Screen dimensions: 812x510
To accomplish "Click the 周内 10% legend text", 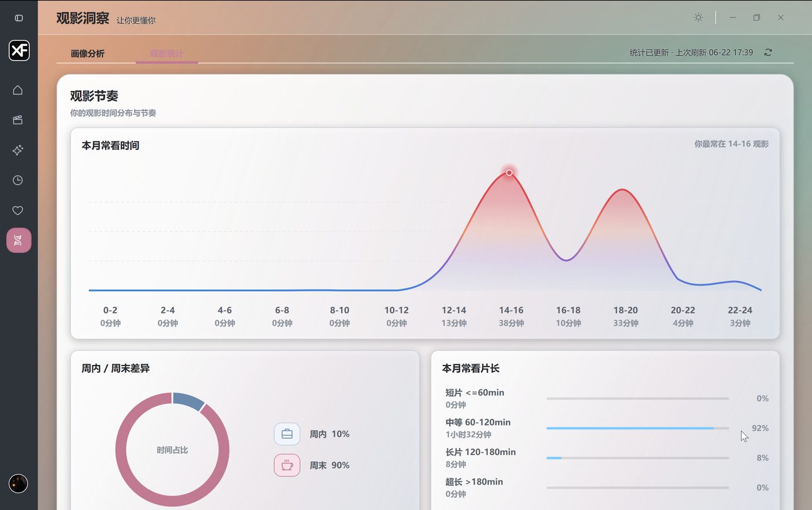I will (329, 434).
